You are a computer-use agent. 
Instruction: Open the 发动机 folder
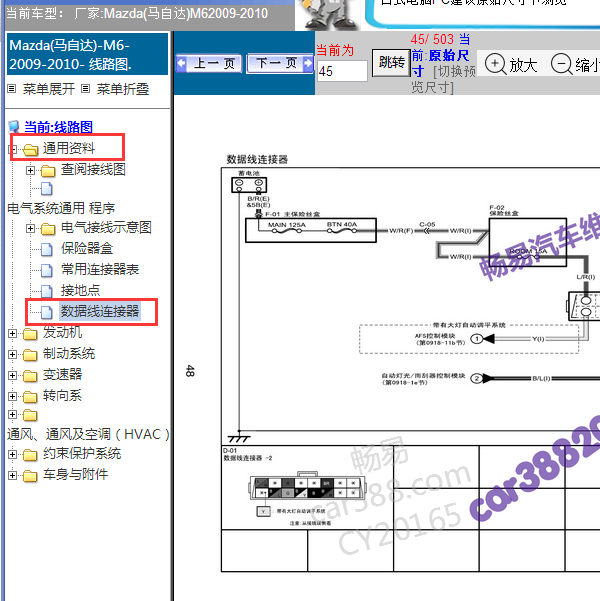pyautogui.click(x=62, y=332)
